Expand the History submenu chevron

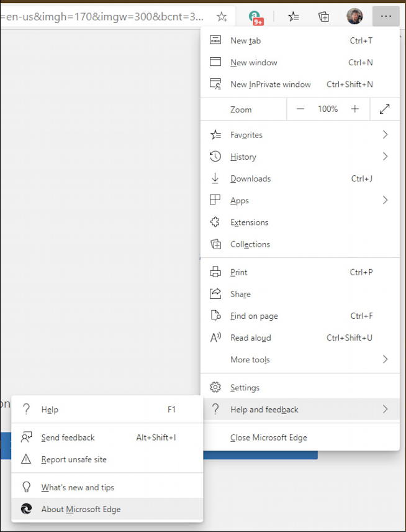pos(385,157)
